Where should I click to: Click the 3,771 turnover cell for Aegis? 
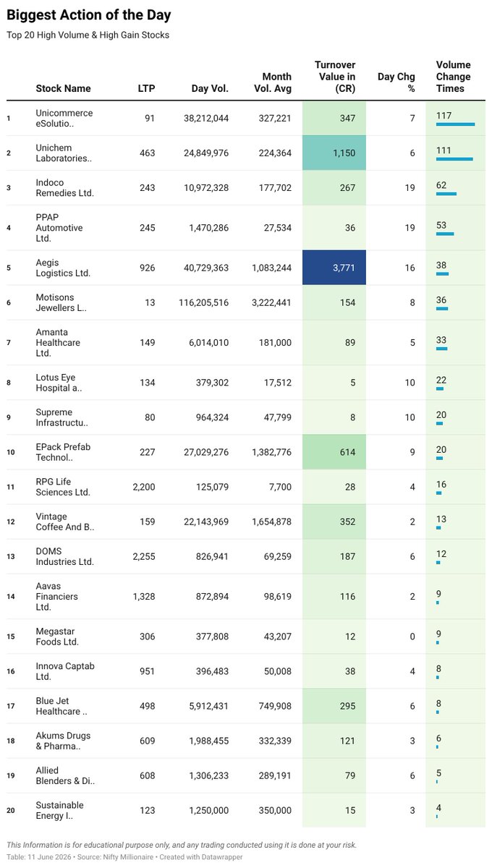pos(334,268)
